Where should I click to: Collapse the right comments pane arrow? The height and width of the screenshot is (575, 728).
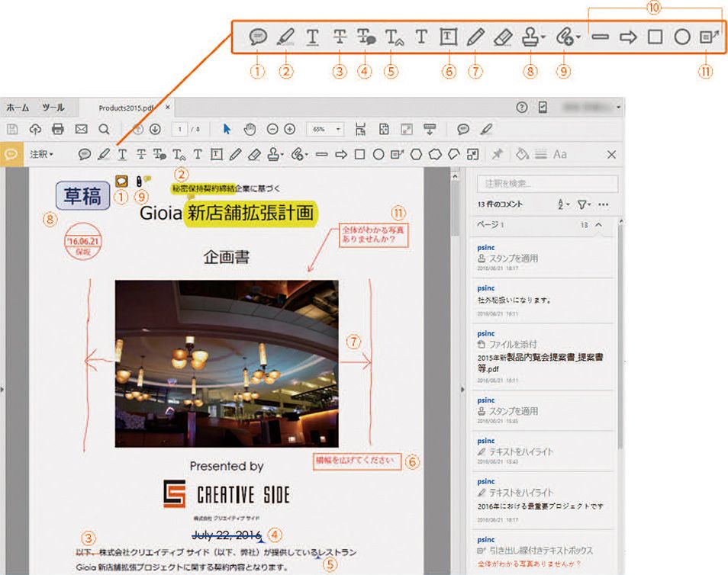coord(462,390)
